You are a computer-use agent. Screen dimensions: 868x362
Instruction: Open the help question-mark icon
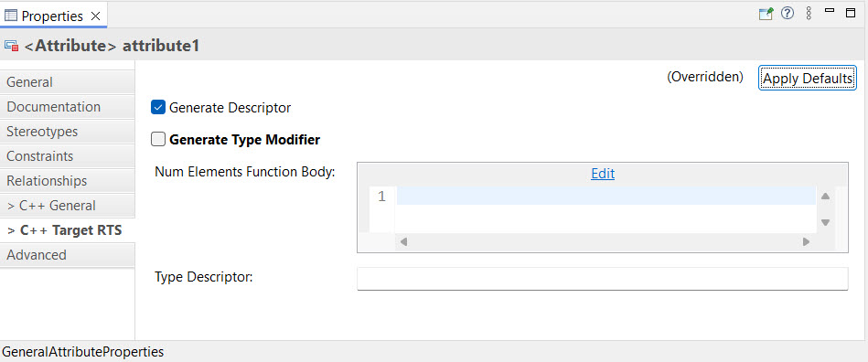pyautogui.click(x=788, y=14)
